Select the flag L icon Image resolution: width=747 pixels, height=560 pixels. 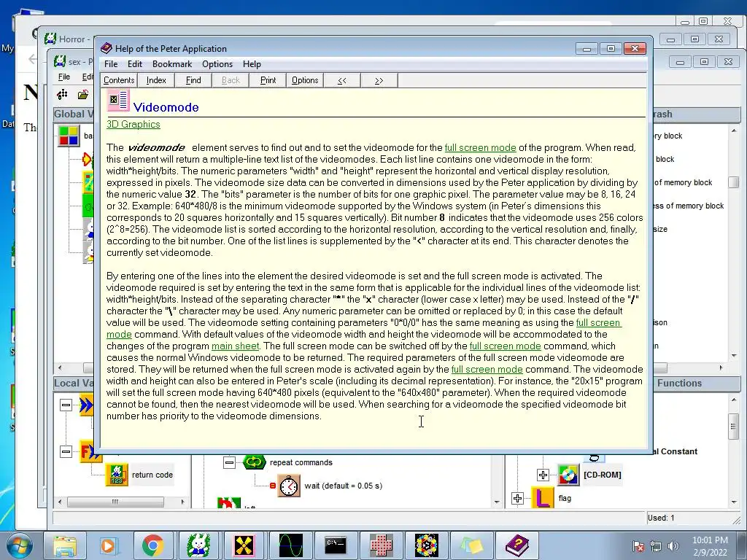coord(543,498)
